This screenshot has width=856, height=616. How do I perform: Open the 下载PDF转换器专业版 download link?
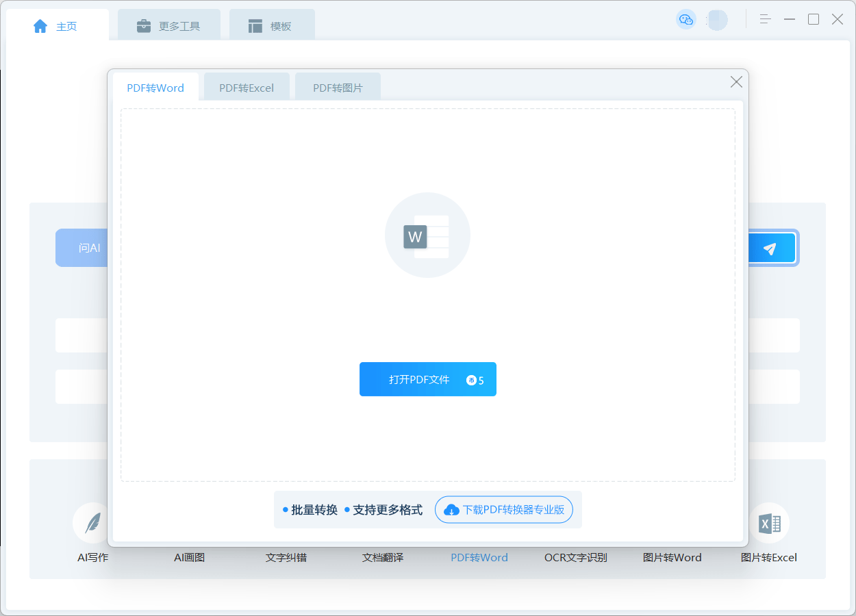(x=505, y=509)
